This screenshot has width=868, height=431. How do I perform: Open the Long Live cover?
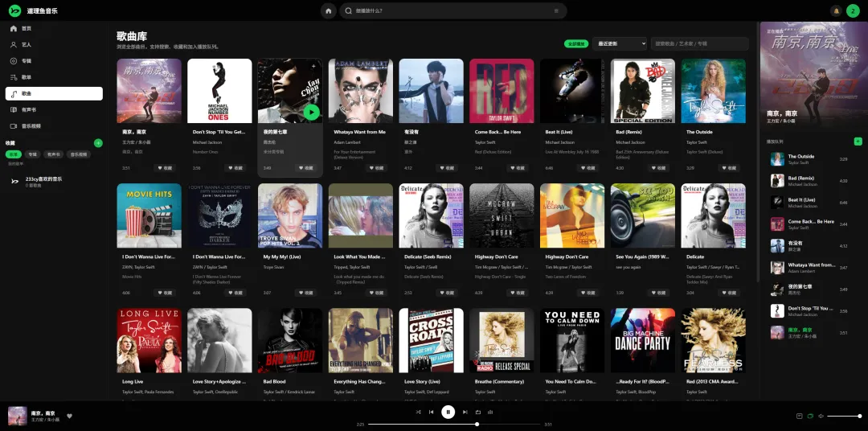[149, 341]
